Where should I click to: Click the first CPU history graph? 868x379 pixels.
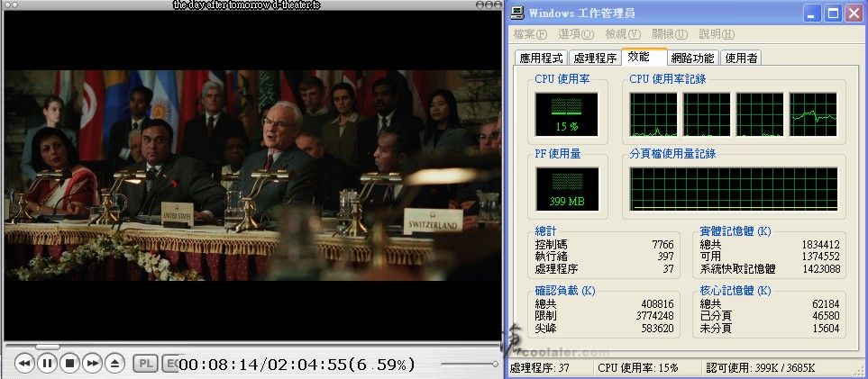[x=653, y=114]
